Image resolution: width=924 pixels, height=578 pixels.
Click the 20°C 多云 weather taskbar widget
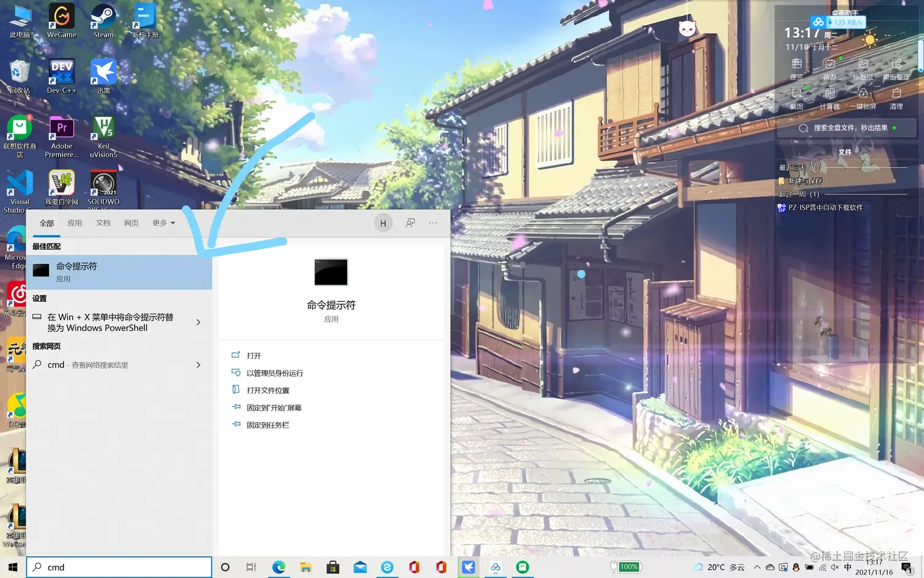coord(719,567)
